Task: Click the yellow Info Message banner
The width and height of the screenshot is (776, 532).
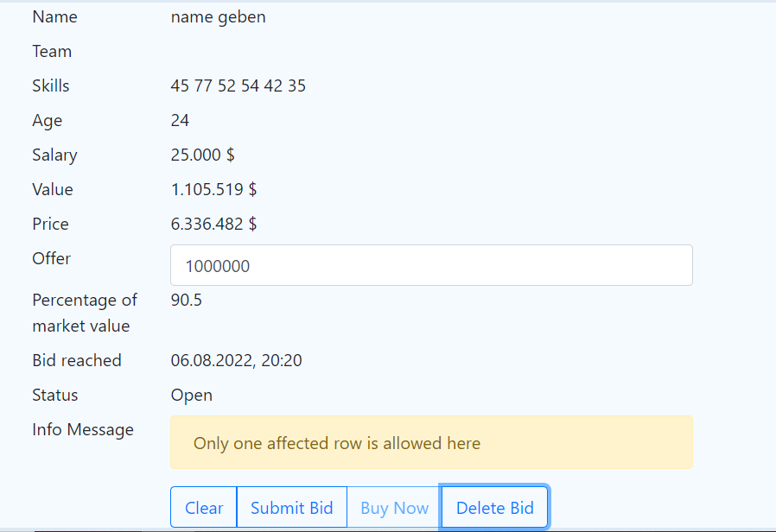Action: pyautogui.click(x=431, y=442)
